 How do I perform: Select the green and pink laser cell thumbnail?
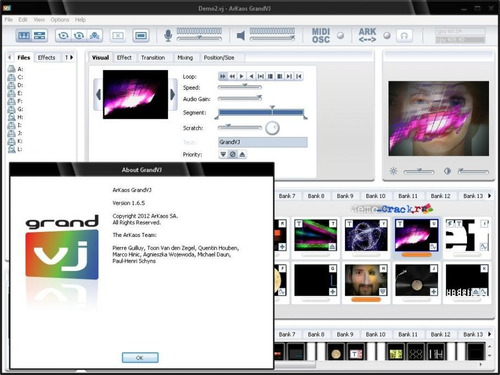(x=315, y=235)
